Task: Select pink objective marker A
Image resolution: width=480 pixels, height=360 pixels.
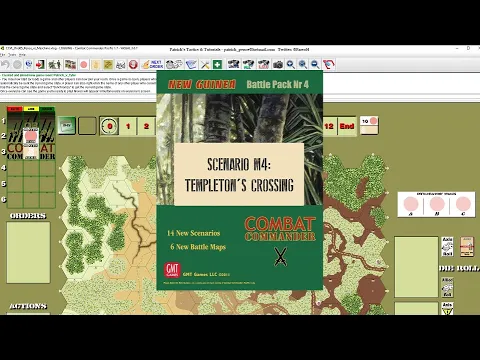Action: (x=411, y=204)
